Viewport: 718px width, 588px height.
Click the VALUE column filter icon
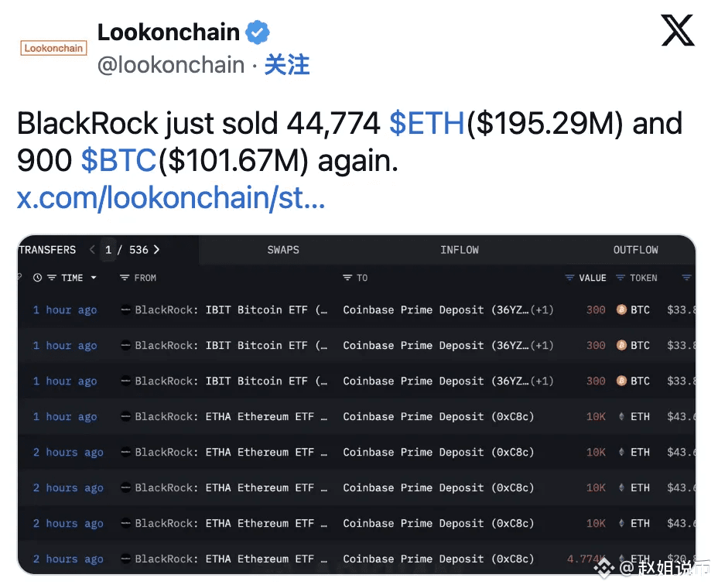[570, 278]
